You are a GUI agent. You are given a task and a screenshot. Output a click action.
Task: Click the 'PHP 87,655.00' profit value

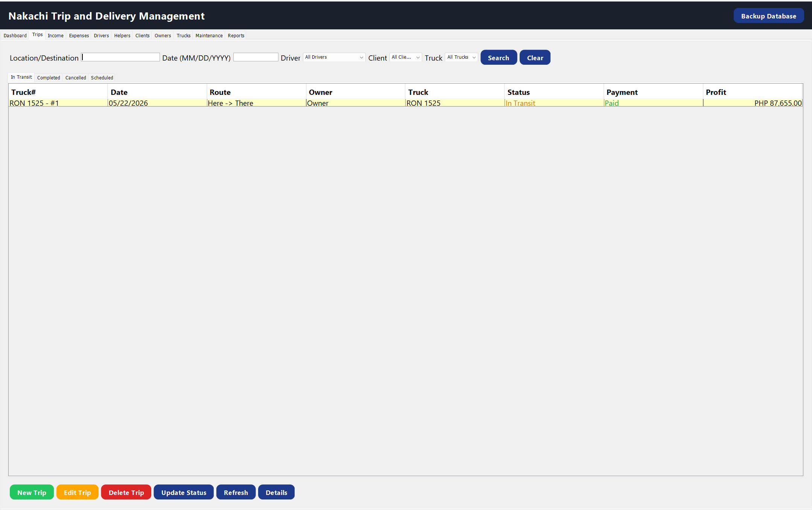[x=778, y=103]
